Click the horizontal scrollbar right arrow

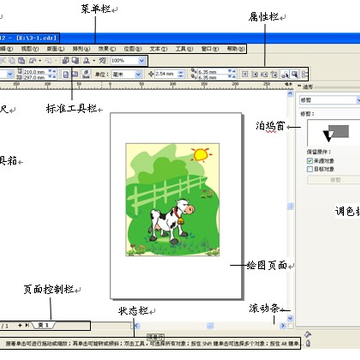click(283, 325)
